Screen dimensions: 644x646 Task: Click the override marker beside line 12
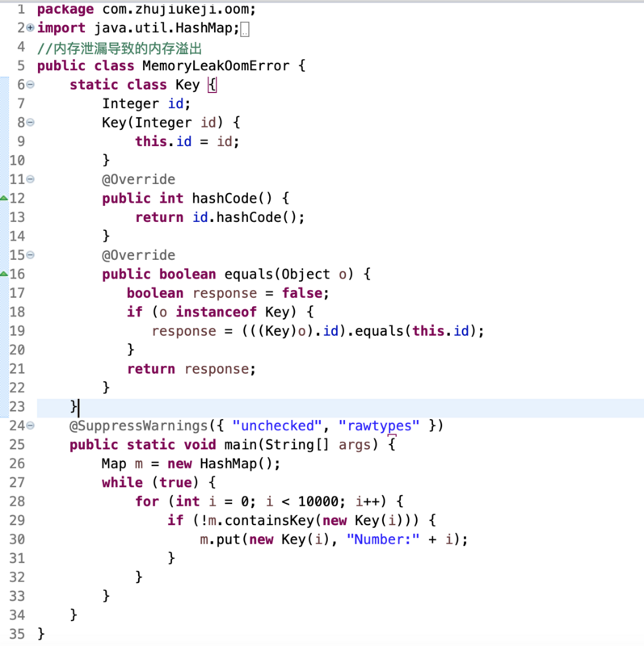[x=4, y=198]
